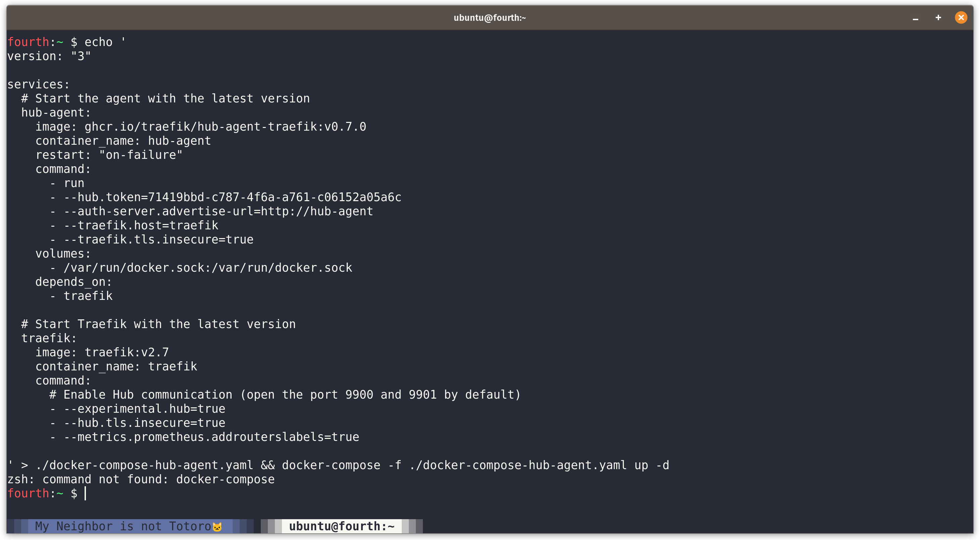Click the http://hub-agent URL
The image size is (980, 540).
tap(316, 211)
